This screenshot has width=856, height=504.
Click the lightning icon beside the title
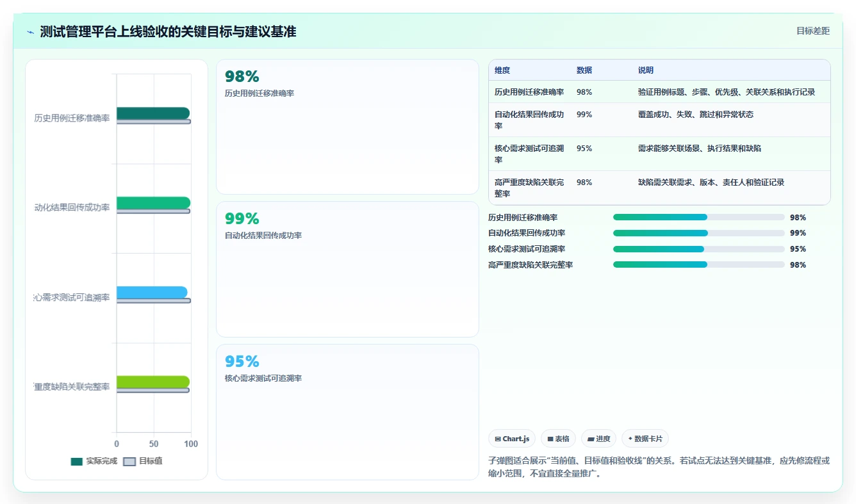click(x=31, y=32)
